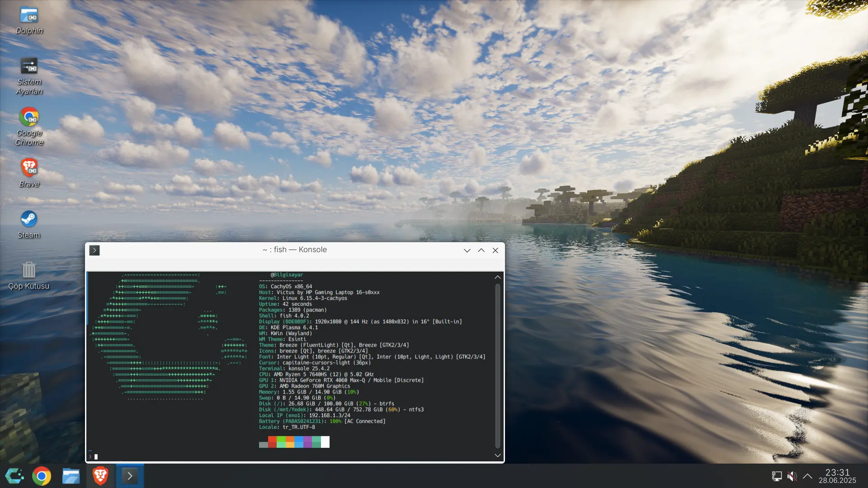Click the Konsole vertical scrollbar track

pyautogui.click(x=498, y=366)
